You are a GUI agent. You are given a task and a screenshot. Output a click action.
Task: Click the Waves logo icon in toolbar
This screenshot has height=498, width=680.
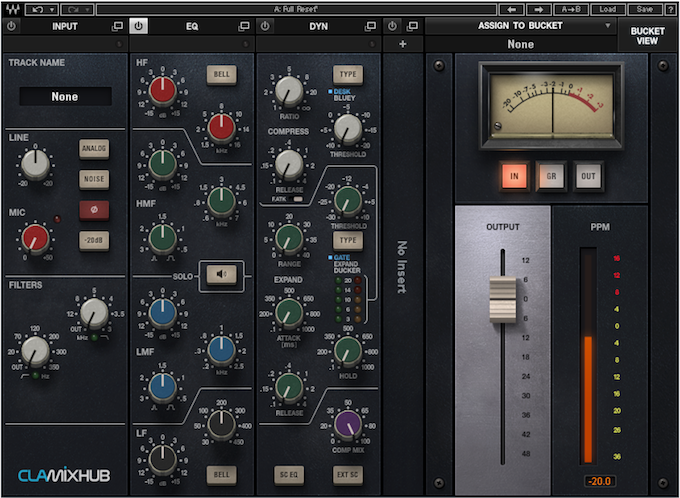pyautogui.click(x=13, y=9)
